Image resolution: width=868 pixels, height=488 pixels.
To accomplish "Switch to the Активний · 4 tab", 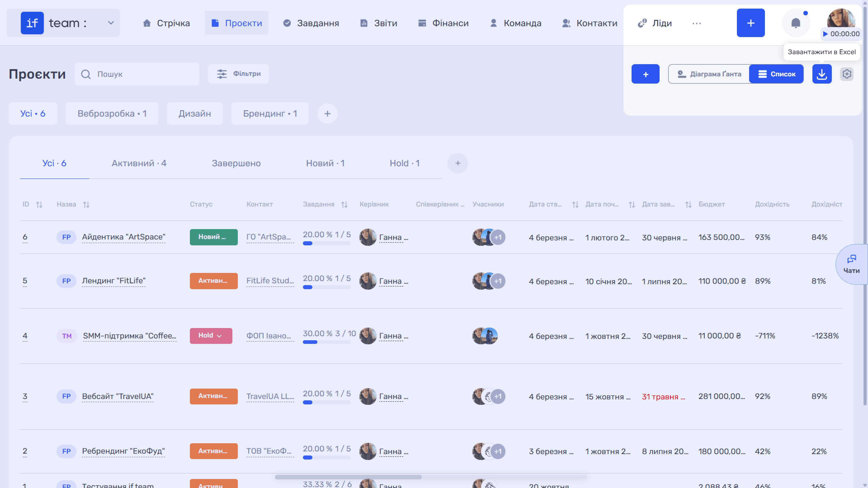I will pos(139,163).
